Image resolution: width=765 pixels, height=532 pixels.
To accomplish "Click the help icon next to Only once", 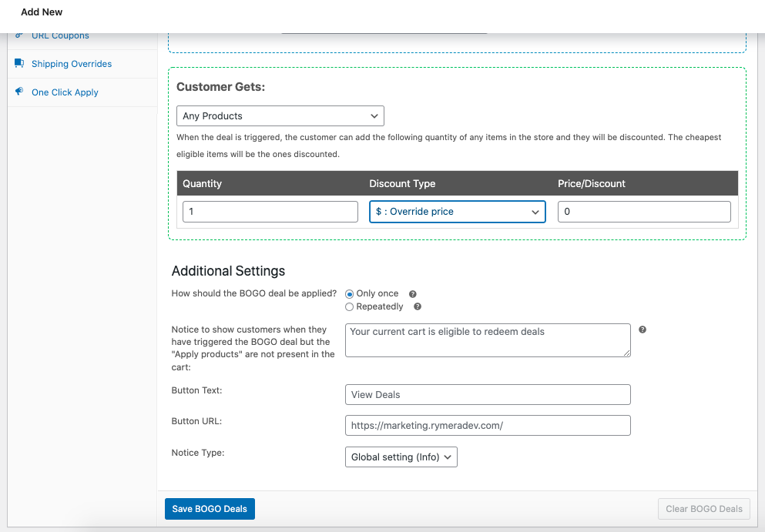I will click(413, 294).
